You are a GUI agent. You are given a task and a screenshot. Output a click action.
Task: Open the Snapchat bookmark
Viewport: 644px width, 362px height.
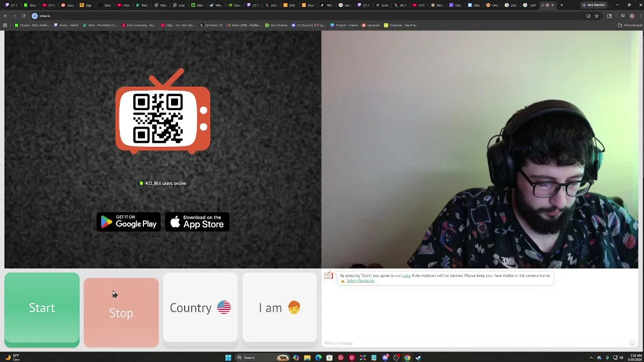[x=400, y=25]
